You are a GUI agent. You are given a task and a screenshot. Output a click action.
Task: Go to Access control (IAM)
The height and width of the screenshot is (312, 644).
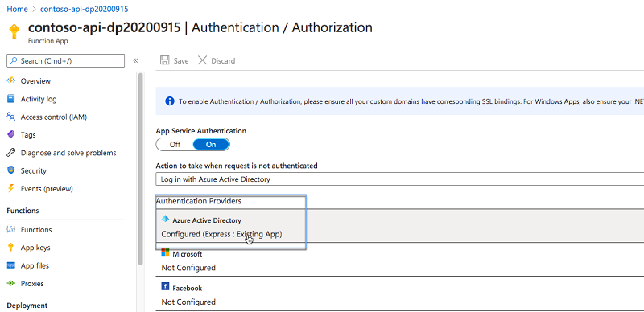54,117
